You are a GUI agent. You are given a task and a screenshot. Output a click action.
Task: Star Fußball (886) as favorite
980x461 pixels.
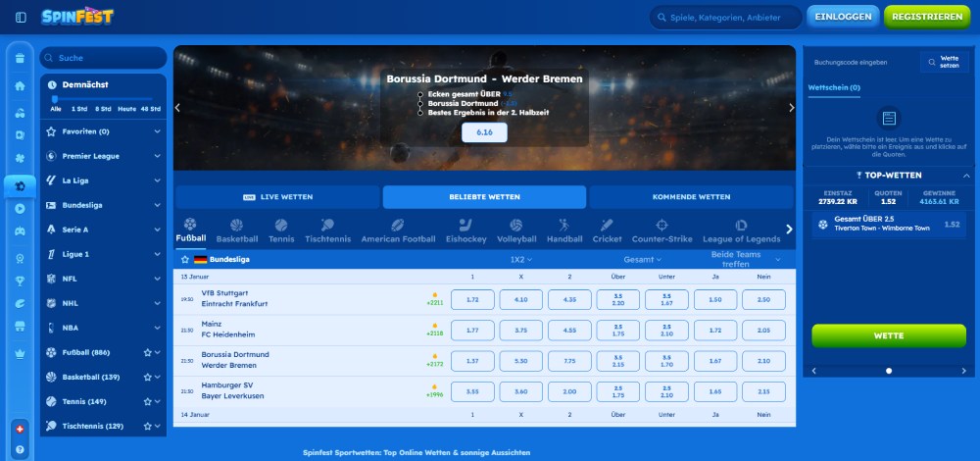(x=147, y=352)
